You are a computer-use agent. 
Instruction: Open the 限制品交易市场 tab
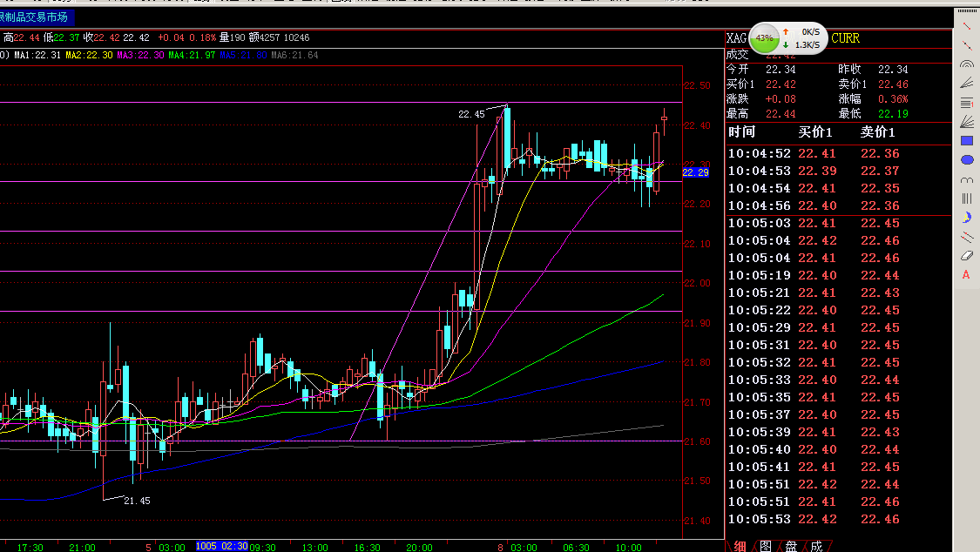35,17
